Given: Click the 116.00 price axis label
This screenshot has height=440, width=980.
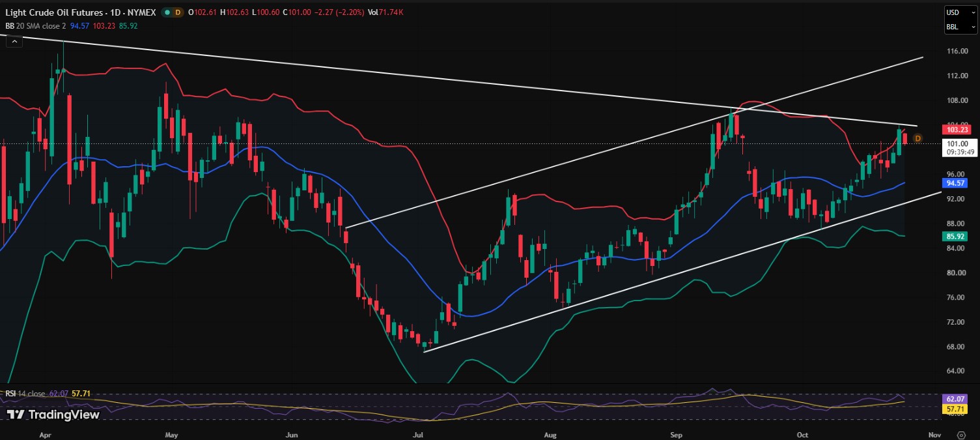Looking at the screenshot, I should coord(957,51).
